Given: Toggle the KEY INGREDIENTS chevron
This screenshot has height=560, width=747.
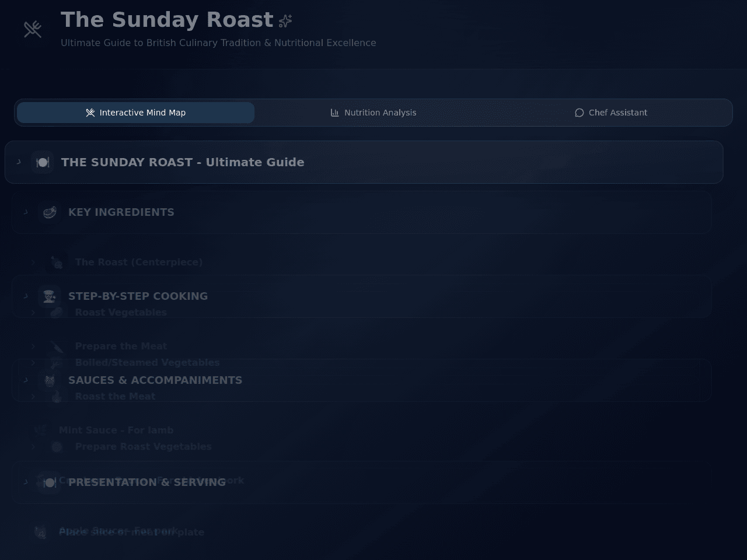Looking at the screenshot, I should pyautogui.click(x=26, y=212).
